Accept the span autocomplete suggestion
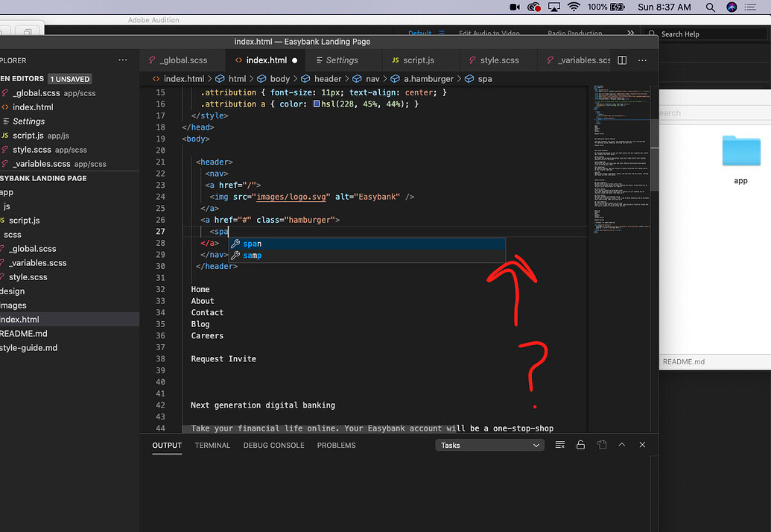The image size is (771, 532). [x=252, y=243]
